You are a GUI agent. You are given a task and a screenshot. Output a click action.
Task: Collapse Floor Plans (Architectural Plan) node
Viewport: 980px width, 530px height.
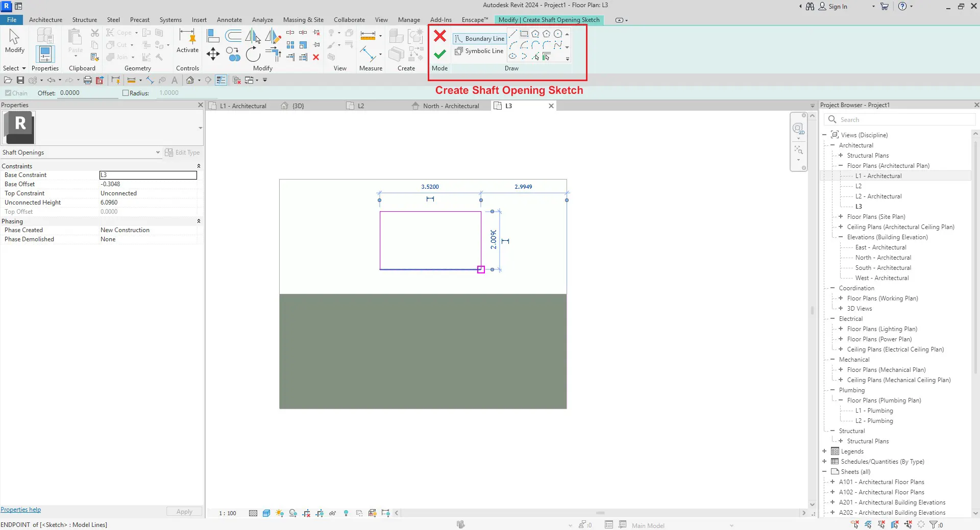click(841, 166)
